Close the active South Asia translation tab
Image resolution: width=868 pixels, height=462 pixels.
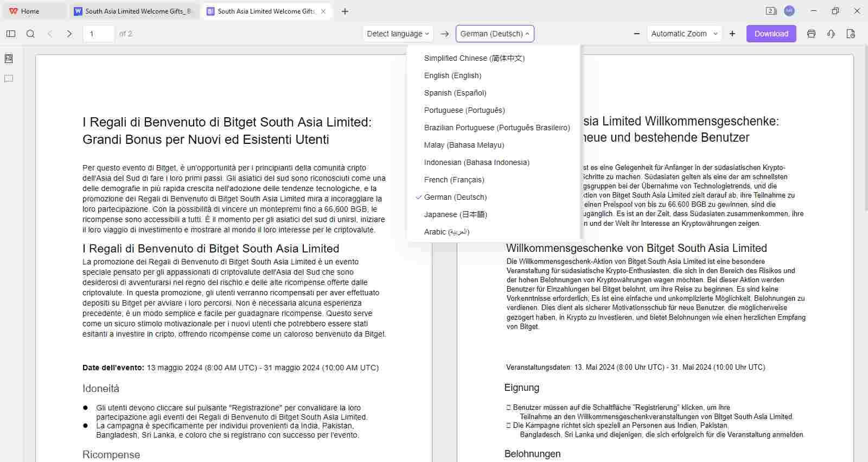[x=324, y=11]
